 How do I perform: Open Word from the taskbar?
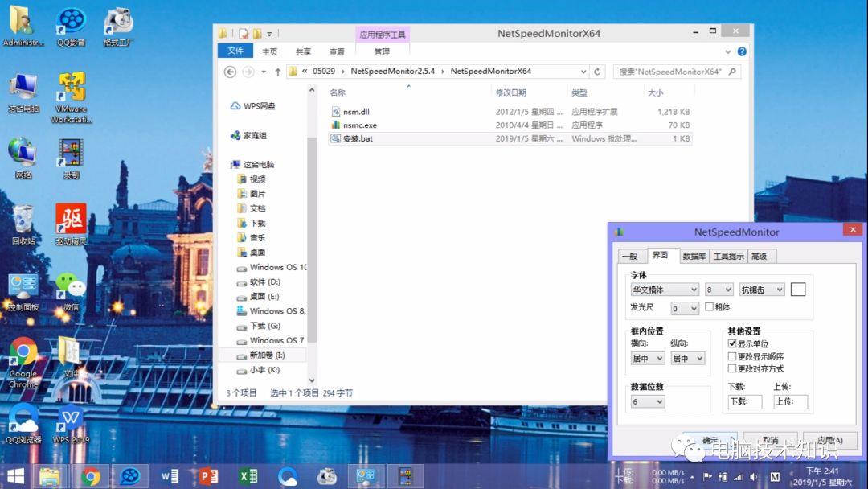[170, 476]
